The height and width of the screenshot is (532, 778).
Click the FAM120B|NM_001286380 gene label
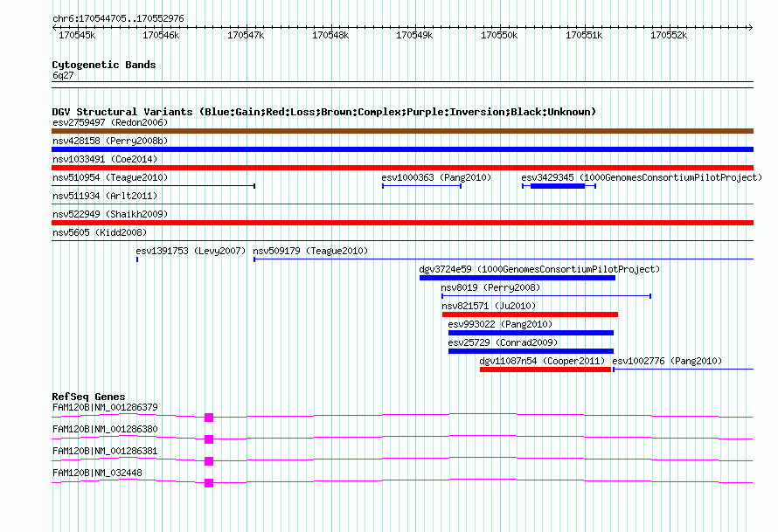pos(105,430)
